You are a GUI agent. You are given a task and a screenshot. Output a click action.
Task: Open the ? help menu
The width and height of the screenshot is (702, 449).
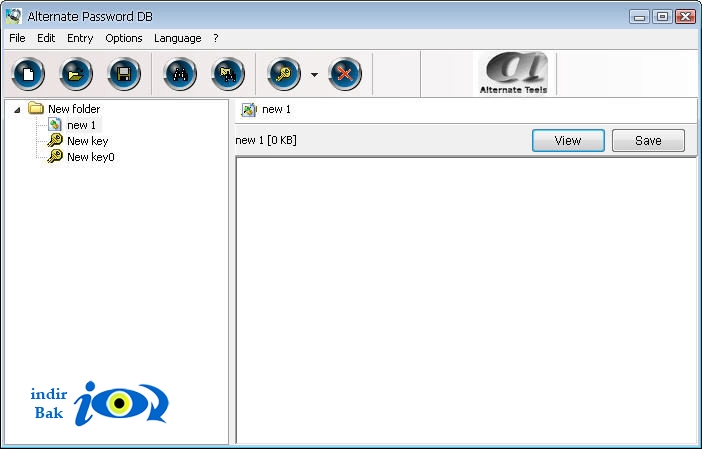click(216, 38)
